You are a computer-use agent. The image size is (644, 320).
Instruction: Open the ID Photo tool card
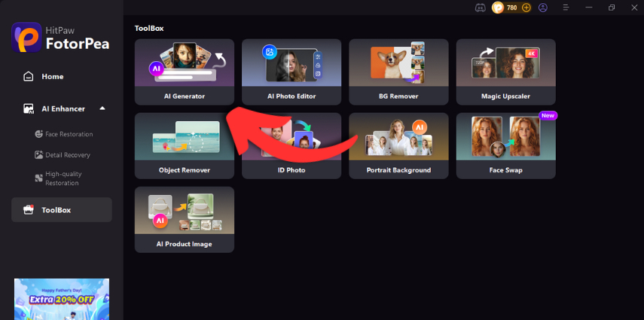pyautogui.click(x=291, y=146)
